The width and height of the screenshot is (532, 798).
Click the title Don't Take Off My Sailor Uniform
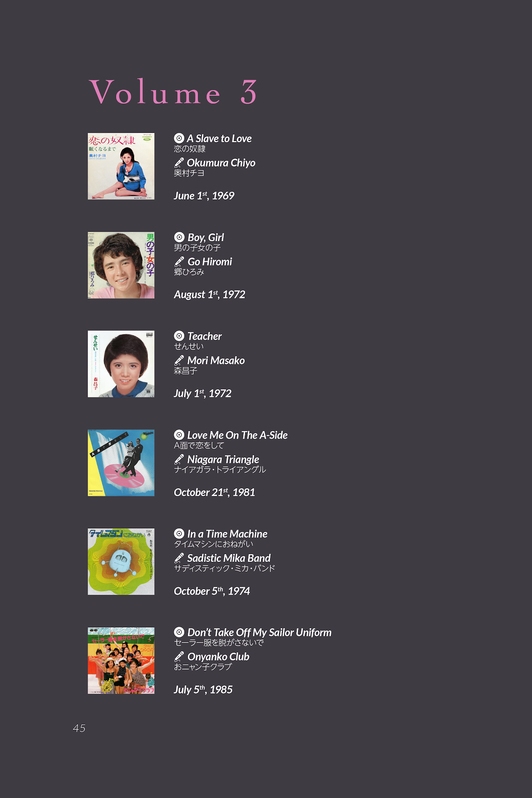pos(260,632)
